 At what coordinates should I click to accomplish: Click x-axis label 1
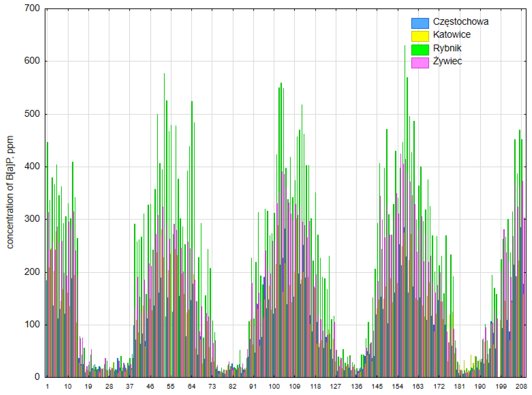pyautogui.click(x=47, y=387)
